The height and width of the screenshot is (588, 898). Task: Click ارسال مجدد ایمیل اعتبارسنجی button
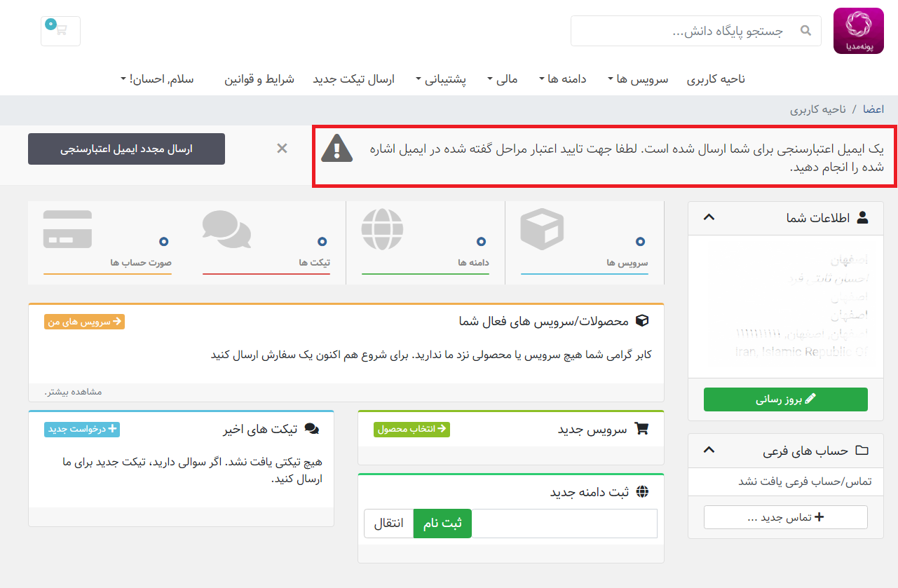(x=126, y=149)
